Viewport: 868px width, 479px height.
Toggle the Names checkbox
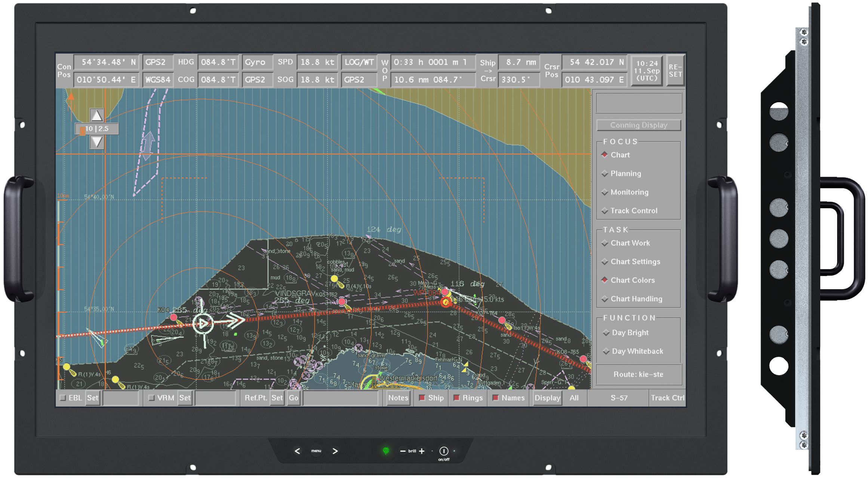pos(495,398)
